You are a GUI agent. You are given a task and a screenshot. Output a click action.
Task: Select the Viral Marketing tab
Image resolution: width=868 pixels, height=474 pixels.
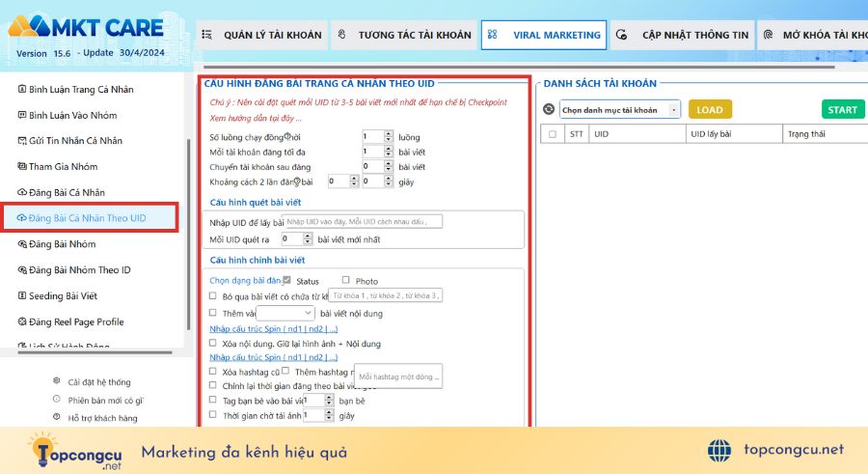(544, 35)
